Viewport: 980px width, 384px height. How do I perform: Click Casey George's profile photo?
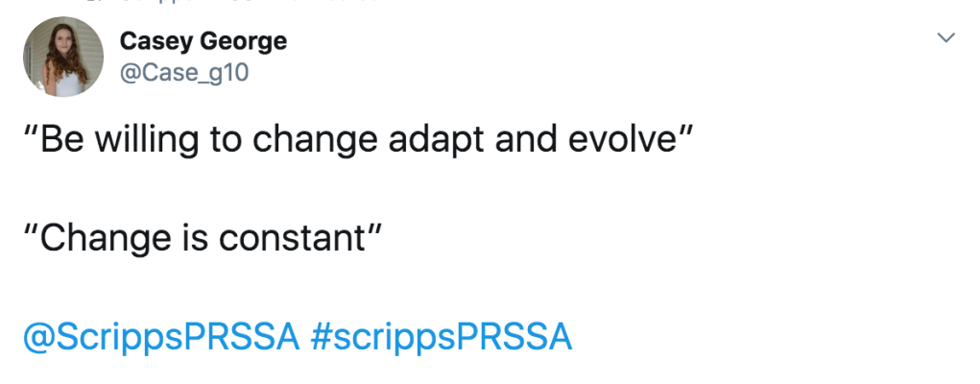point(63,57)
